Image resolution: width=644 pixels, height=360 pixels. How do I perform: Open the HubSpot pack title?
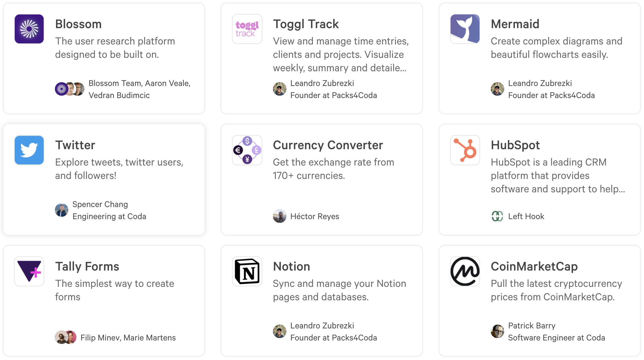coord(515,145)
